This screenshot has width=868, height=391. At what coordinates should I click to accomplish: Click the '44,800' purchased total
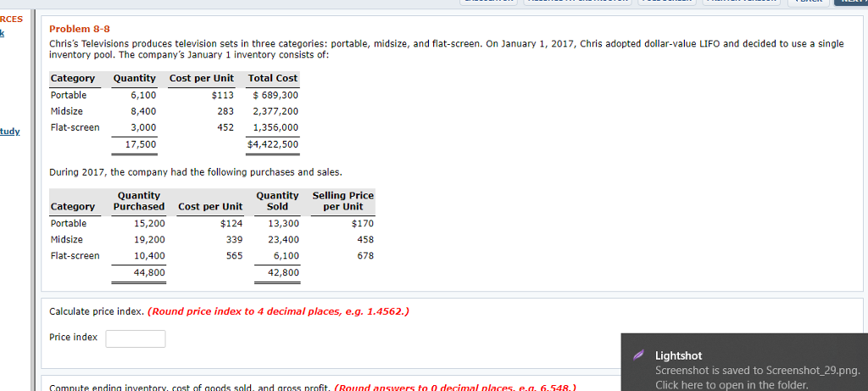pyautogui.click(x=149, y=272)
